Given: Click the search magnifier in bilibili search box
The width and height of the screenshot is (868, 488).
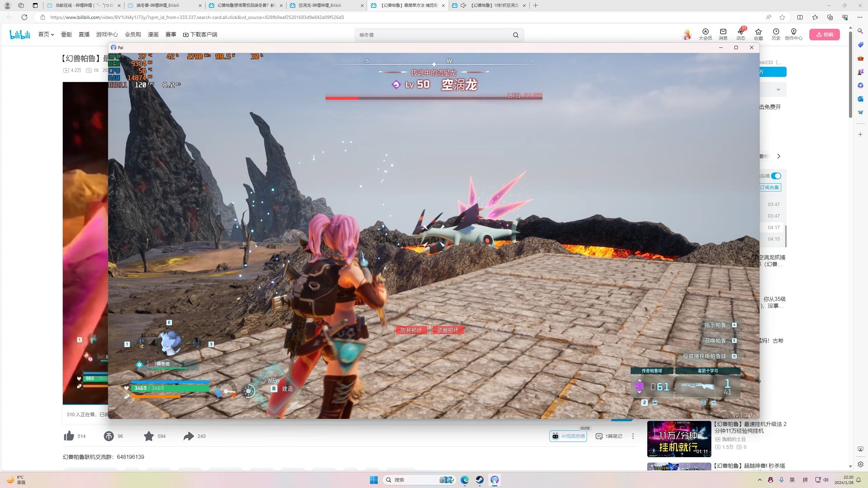Looking at the screenshot, I should [516, 35].
